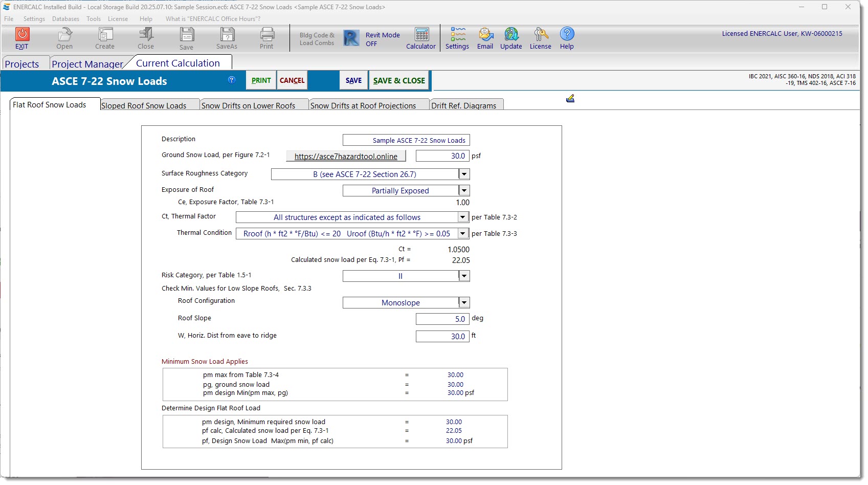Click the SAVE button

(353, 80)
